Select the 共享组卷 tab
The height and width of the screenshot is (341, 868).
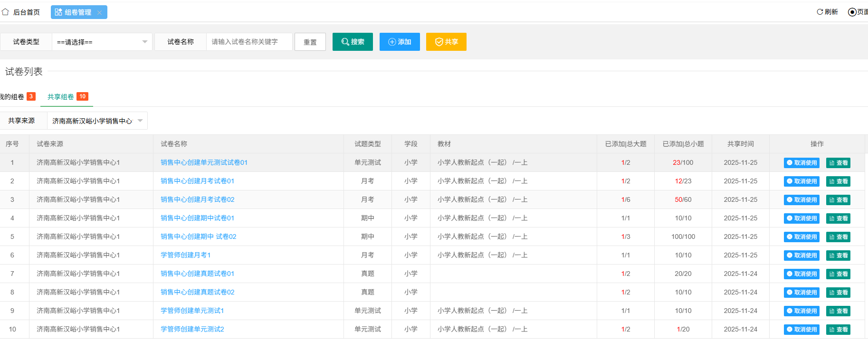click(61, 97)
